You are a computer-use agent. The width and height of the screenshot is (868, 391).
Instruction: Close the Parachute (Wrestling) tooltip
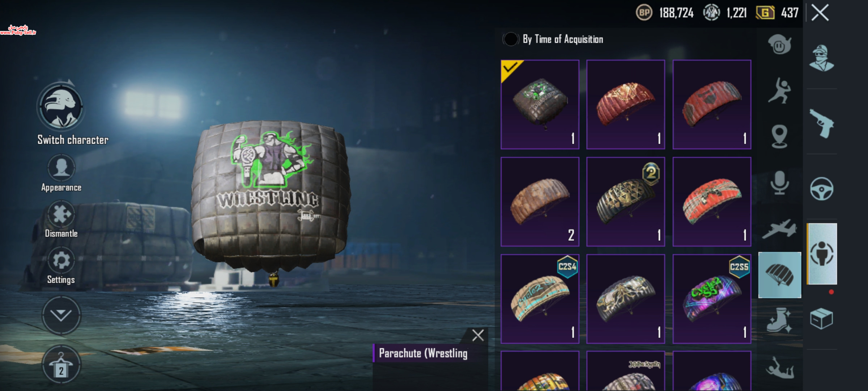click(x=478, y=335)
